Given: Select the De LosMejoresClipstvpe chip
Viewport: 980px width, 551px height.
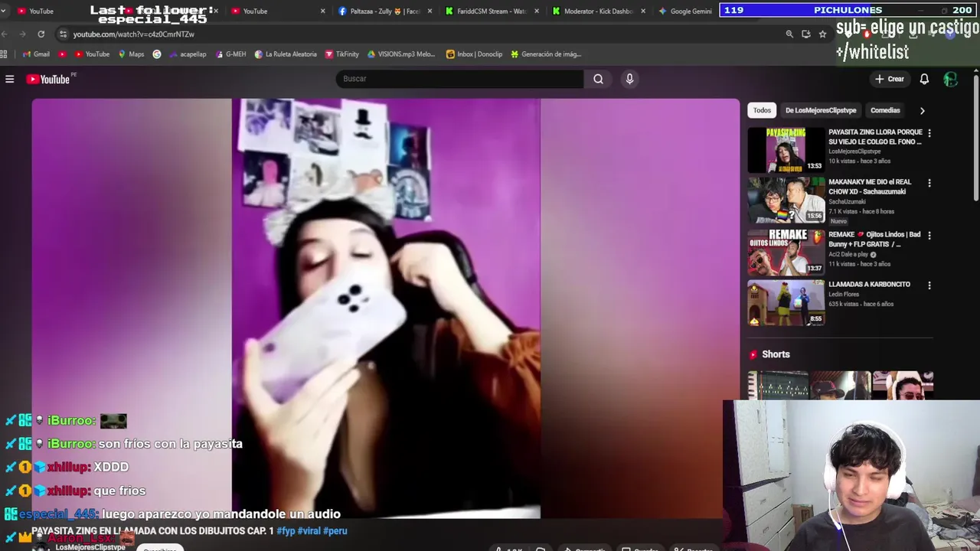Looking at the screenshot, I should click(x=821, y=110).
